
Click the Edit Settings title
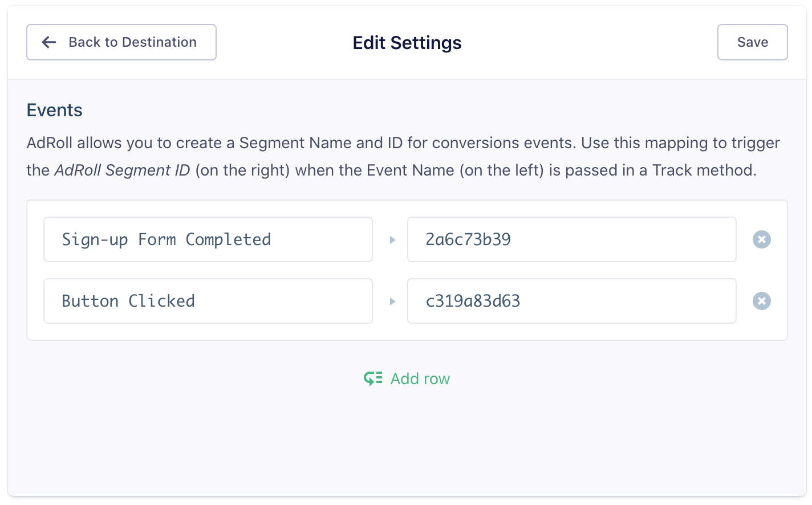407,42
